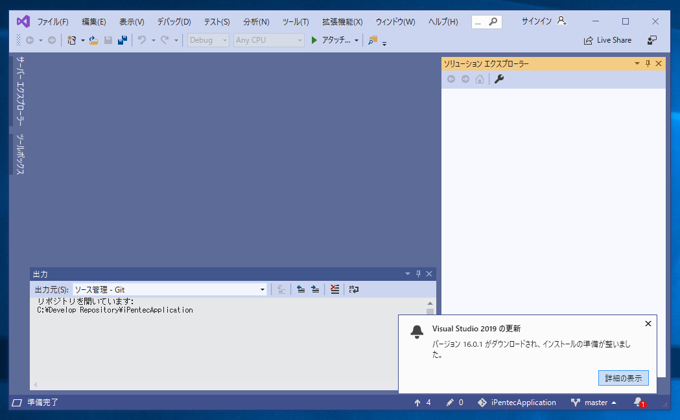Open the ファイル(F) menu
The width and height of the screenshot is (680, 420).
(x=52, y=22)
